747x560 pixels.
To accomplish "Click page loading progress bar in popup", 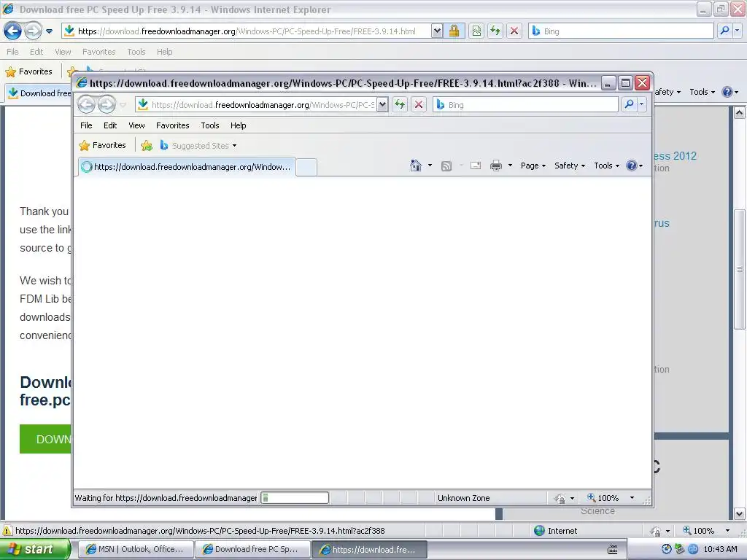I will 295,497.
